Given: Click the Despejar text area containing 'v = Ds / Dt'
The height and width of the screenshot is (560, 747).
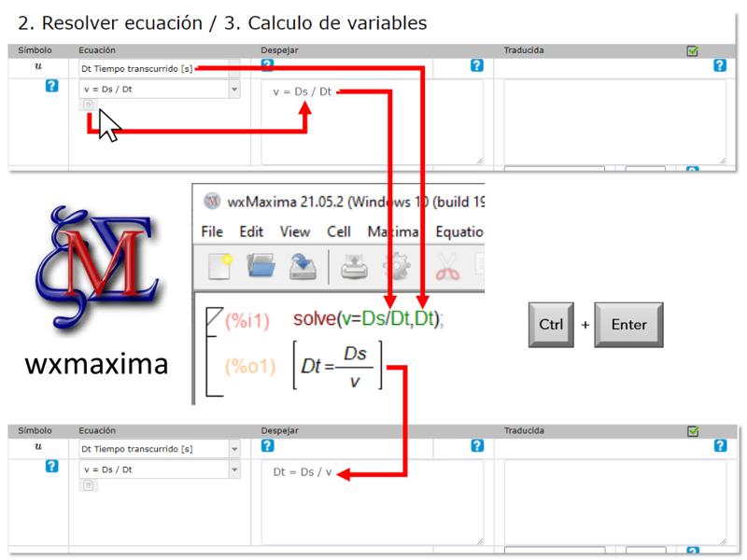Looking at the screenshot, I should (372, 122).
